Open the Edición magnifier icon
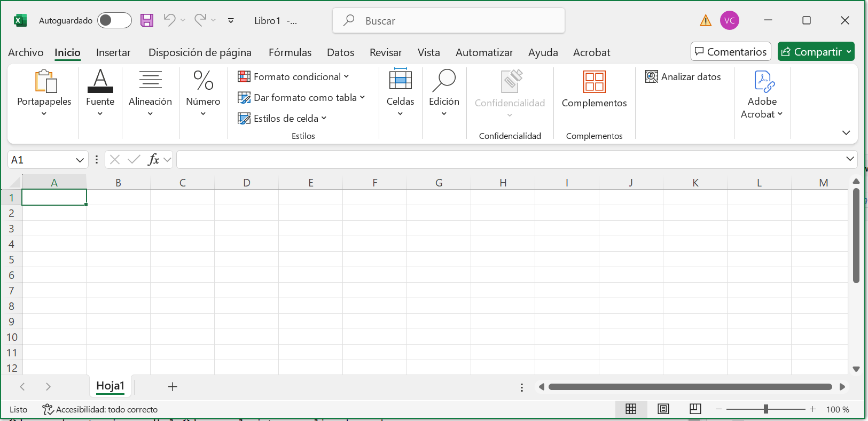 coord(444,80)
